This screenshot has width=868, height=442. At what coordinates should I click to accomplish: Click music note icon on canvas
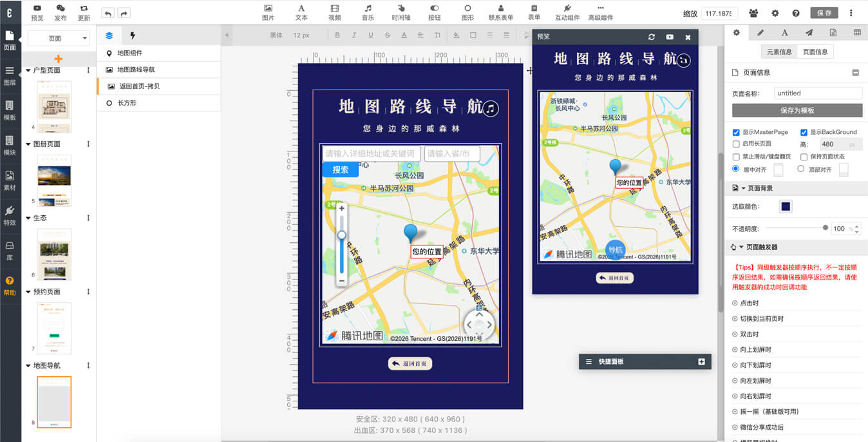click(491, 109)
